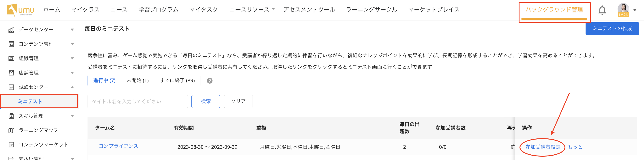Viewport: 644px width, 160px height.
Task: Open the バックグラウンド管理 menu
Action: tap(554, 10)
